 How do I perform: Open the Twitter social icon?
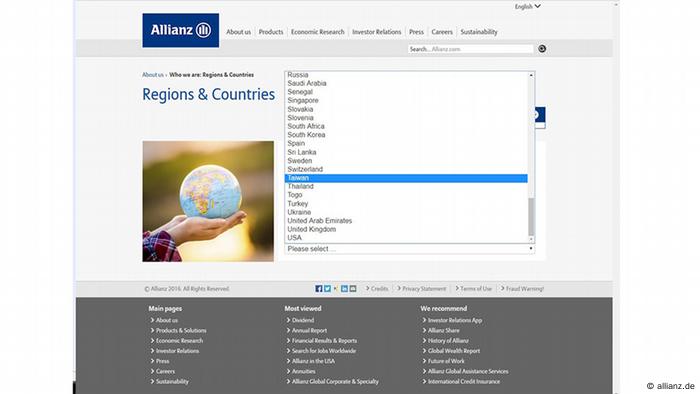click(327, 289)
